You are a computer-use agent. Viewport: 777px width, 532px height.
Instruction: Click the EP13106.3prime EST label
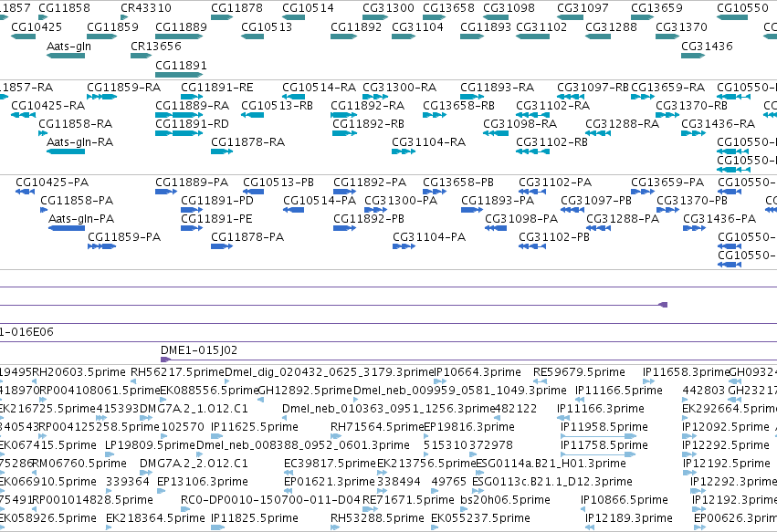202,482
